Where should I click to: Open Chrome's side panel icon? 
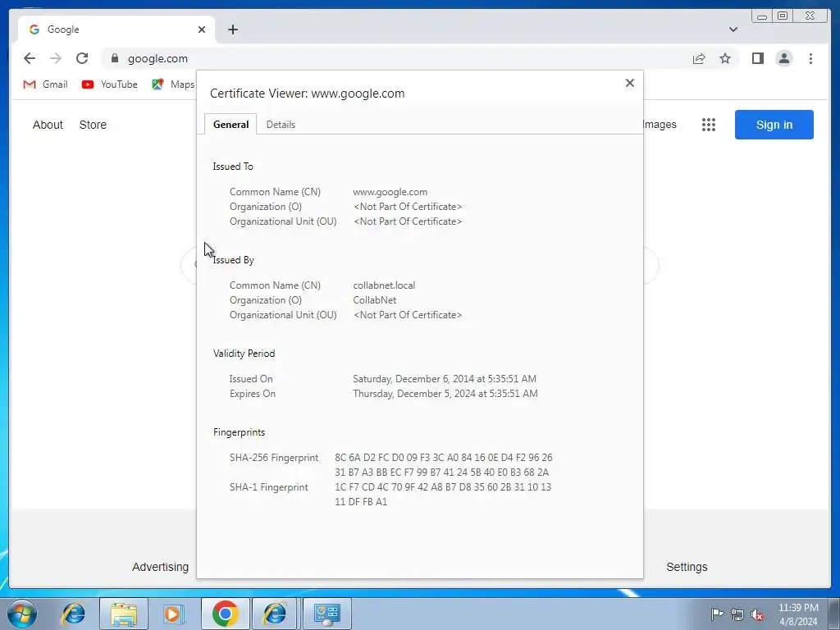[757, 58]
